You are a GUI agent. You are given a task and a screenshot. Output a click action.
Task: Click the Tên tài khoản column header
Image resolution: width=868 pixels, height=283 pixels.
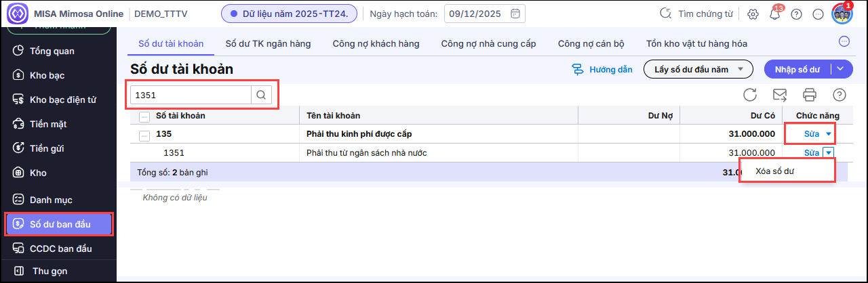click(333, 116)
